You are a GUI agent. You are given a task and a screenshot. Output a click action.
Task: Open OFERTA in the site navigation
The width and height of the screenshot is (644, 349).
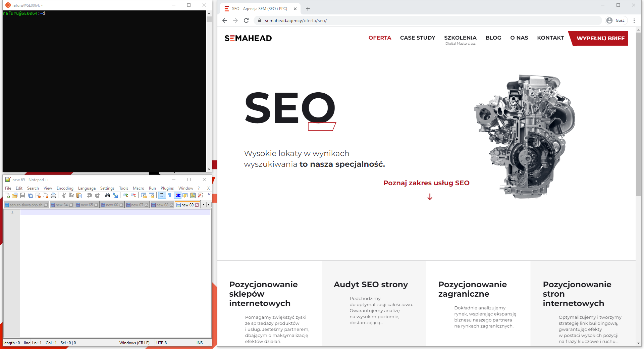point(380,38)
